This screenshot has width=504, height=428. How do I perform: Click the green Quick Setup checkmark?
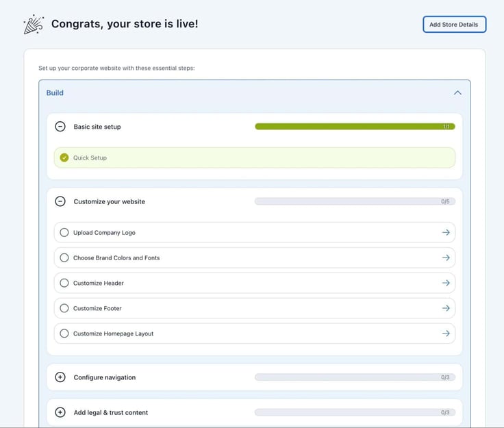click(x=64, y=158)
